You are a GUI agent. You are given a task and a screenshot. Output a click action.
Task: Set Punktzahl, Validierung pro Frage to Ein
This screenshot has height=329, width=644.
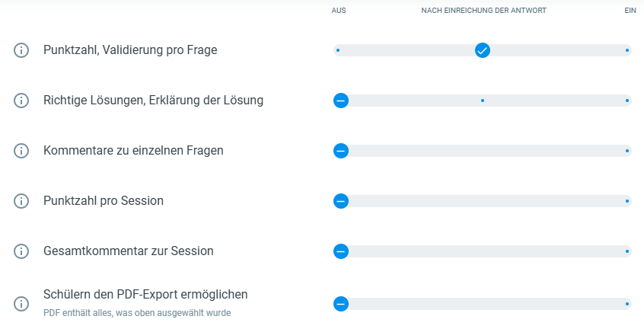pos(627,50)
